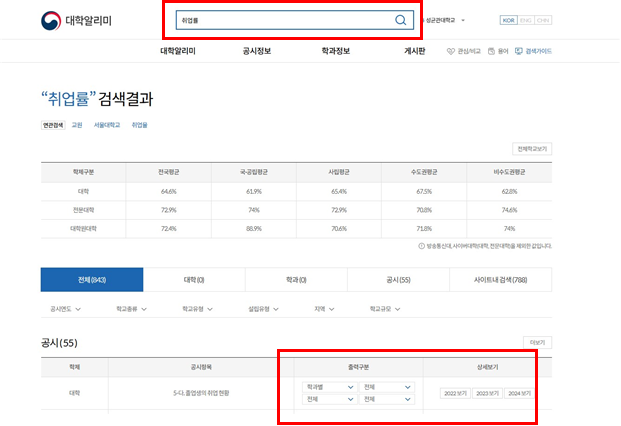
Task: Open the 학교별 output type dropdown
Action: [329, 386]
